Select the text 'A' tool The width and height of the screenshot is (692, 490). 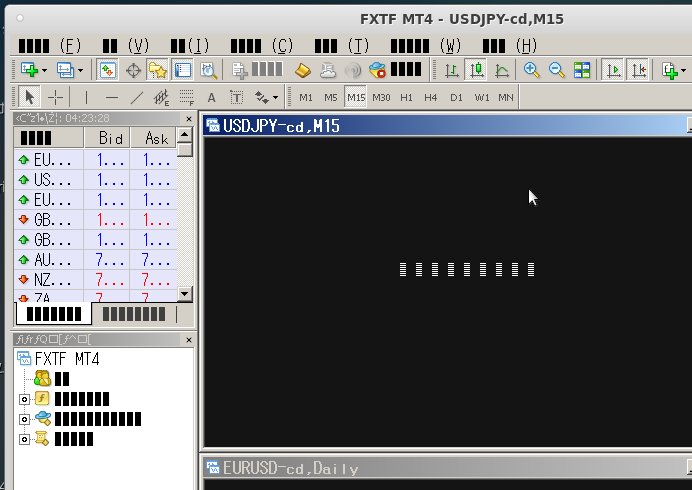pyautogui.click(x=211, y=97)
